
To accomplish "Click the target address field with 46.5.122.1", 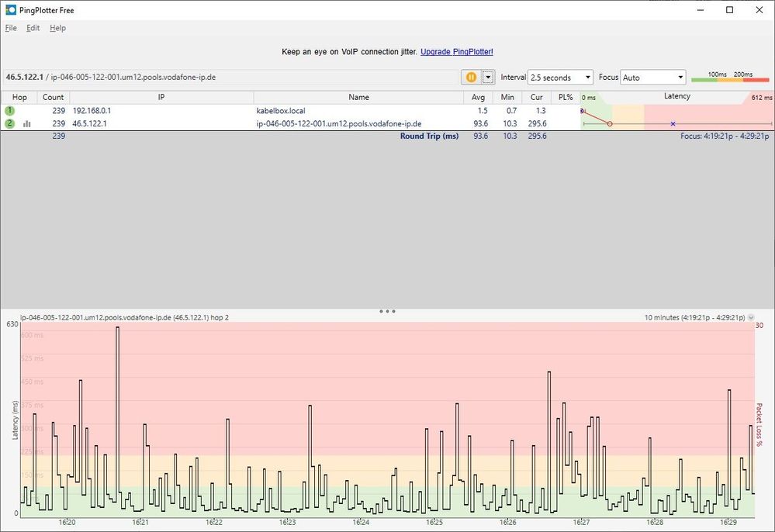I will coord(230,77).
